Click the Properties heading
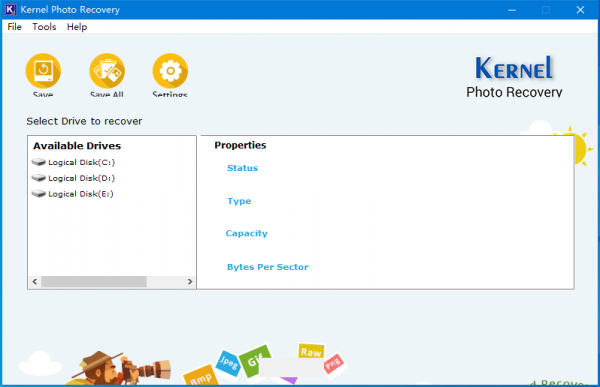The image size is (600, 387). 240,145
